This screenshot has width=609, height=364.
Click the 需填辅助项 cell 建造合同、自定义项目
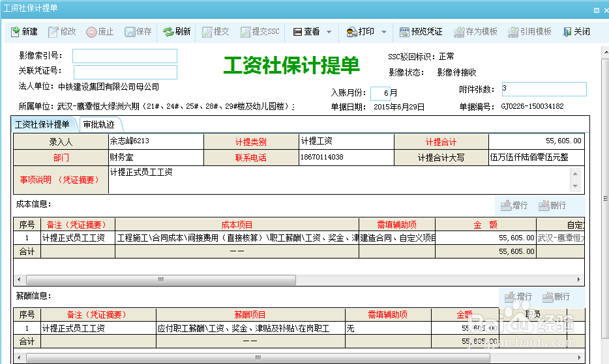pos(397,238)
